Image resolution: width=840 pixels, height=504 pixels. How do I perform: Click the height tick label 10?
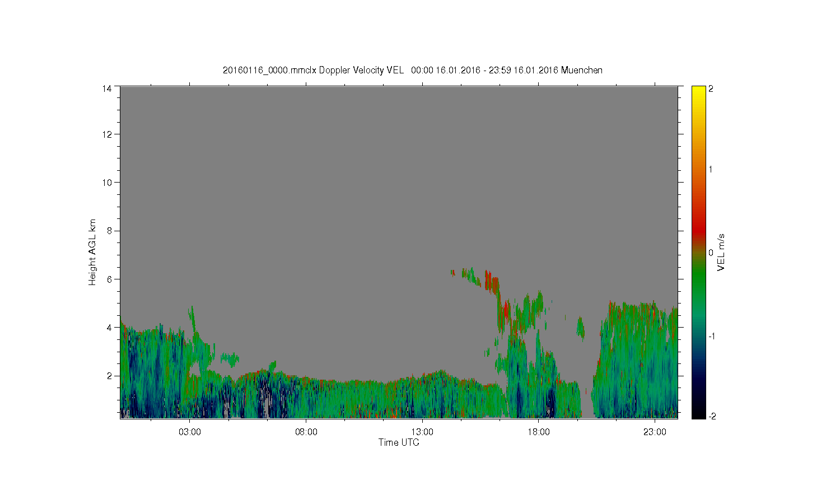point(107,182)
